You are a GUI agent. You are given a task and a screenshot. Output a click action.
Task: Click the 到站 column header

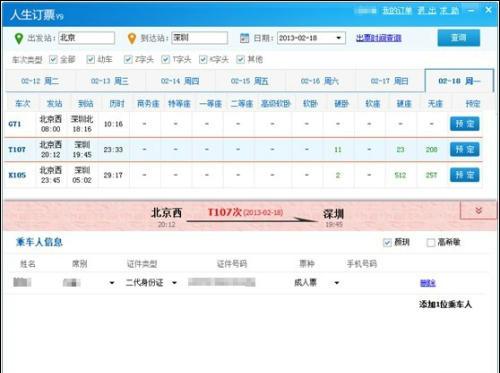coord(86,104)
